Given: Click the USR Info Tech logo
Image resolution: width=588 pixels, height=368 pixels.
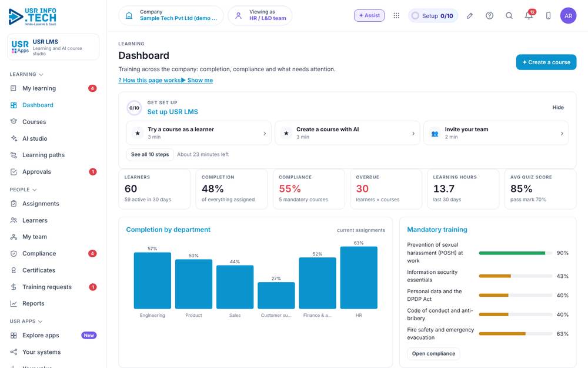Looking at the screenshot, I should click(x=32, y=17).
